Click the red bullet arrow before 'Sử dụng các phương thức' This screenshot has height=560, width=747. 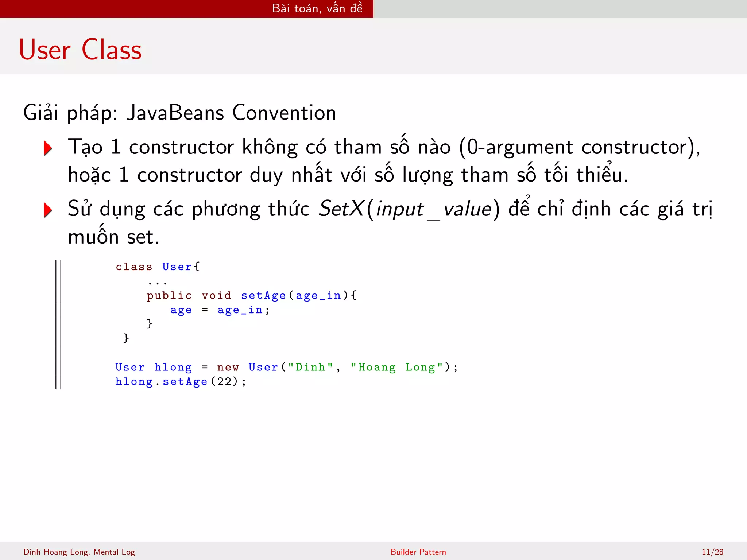click(48, 210)
